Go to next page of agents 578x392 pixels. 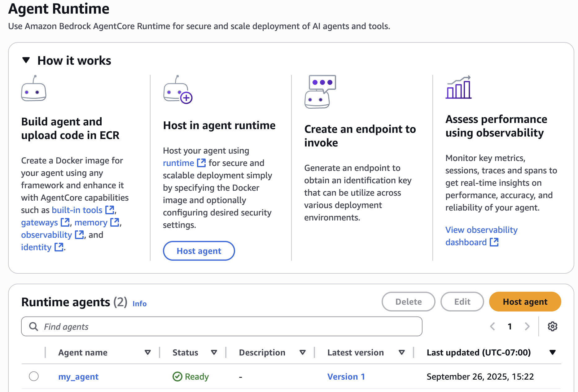[x=527, y=326]
